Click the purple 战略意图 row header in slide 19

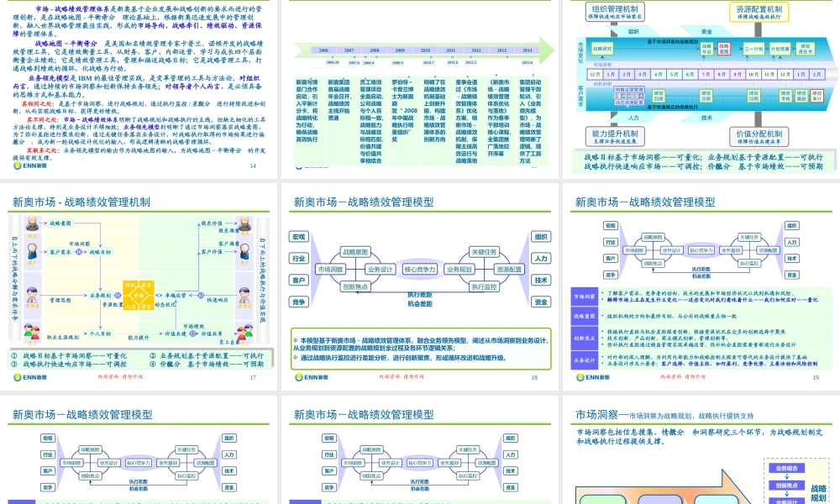(584, 316)
